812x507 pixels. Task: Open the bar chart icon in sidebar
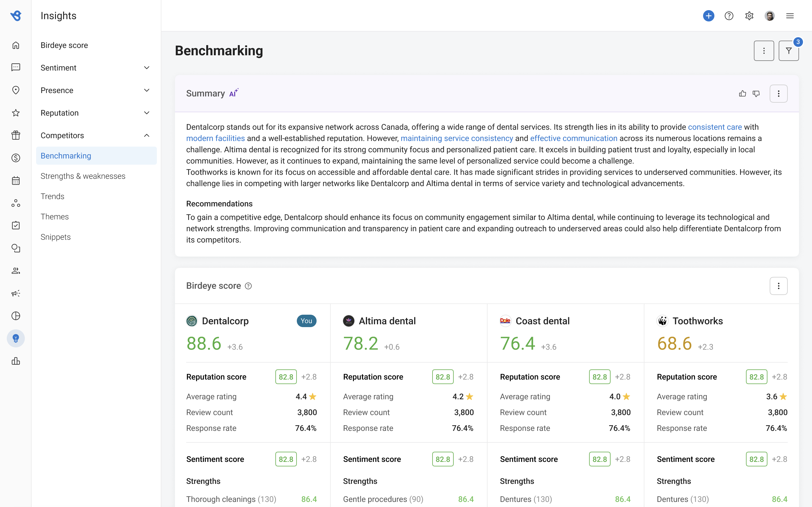[x=16, y=361]
